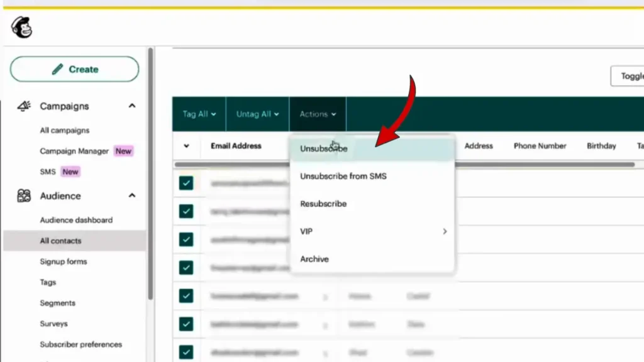Click the pencil icon in Create button
Viewport: 644px width, 362px height.
point(58,69)
